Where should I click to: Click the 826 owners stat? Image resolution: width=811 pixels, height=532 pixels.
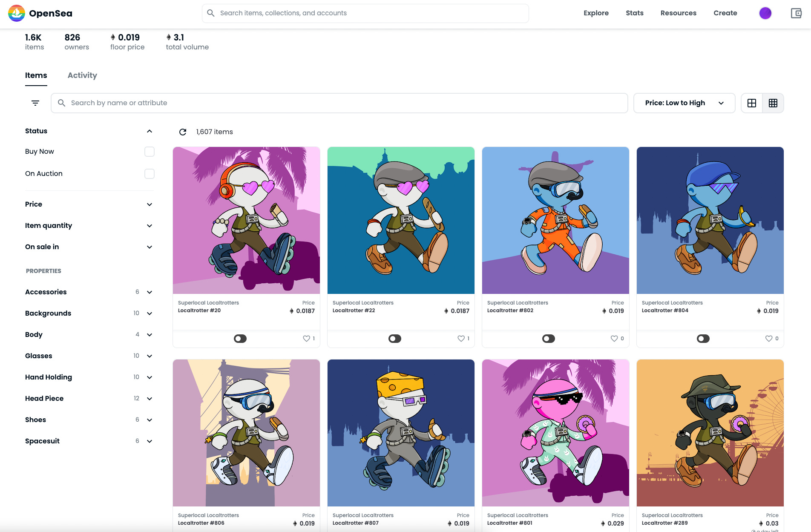click(77, 42)
